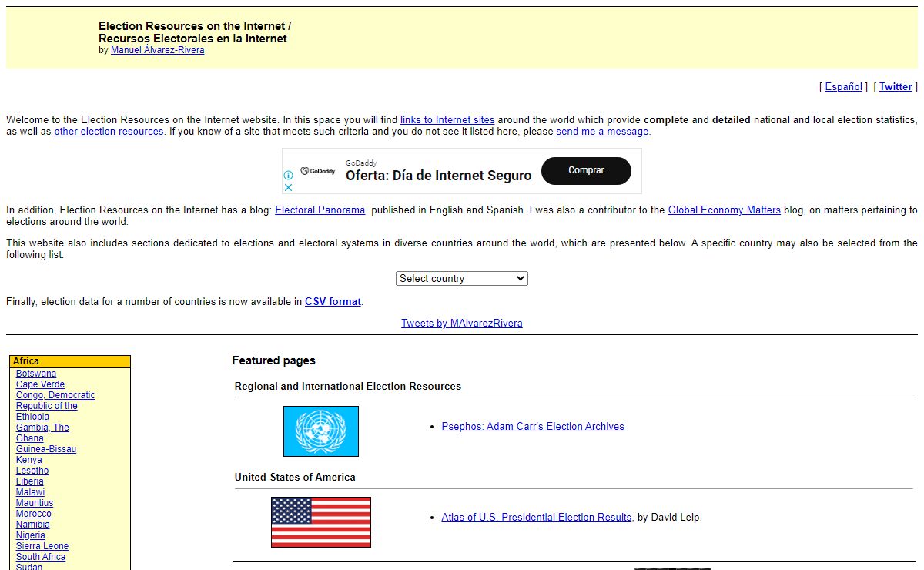Open the Global Economy Matters blog link
Screen dimensions: 924x570
pos(724,210)
